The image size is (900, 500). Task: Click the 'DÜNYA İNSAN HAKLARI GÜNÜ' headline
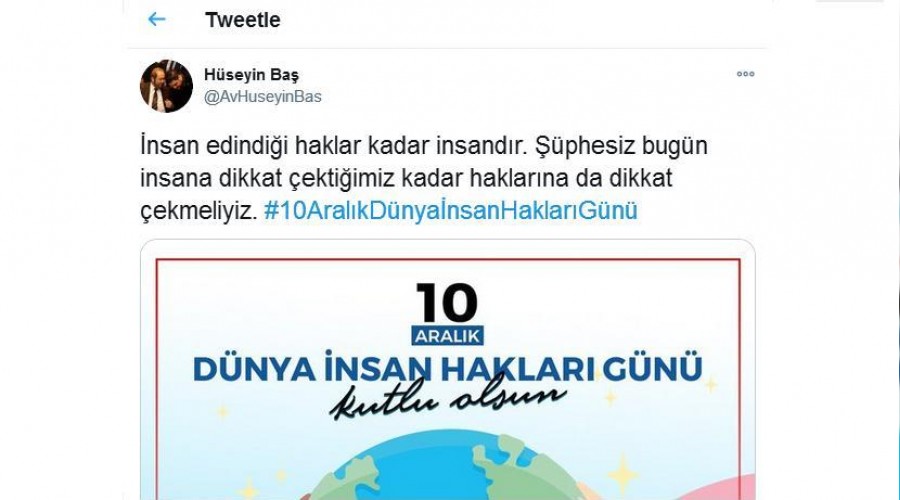pyautogui.click(x=448, y=368)
